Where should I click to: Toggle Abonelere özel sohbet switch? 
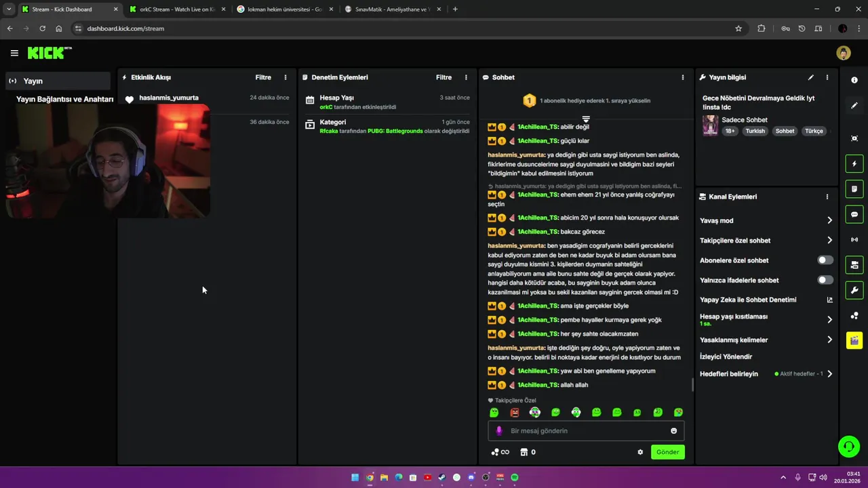coord(825,260)
